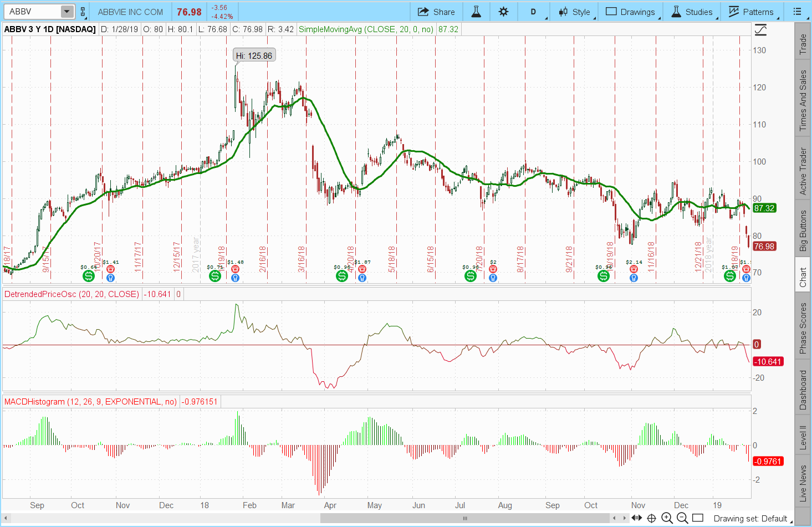Click inside the ABBV symbol input field
Viewport: 812px width, 527px height.
point(32,12)
